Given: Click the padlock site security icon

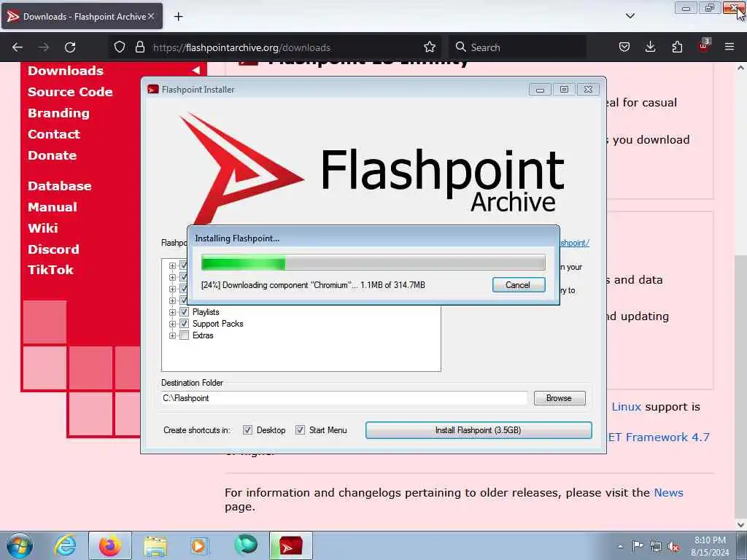Looking at the screenshot, I should 139,47.
